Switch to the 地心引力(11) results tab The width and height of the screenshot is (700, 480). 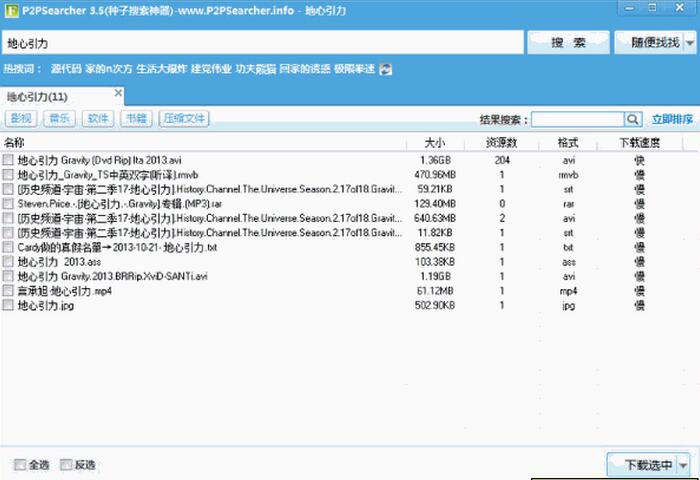pos(38,97)
